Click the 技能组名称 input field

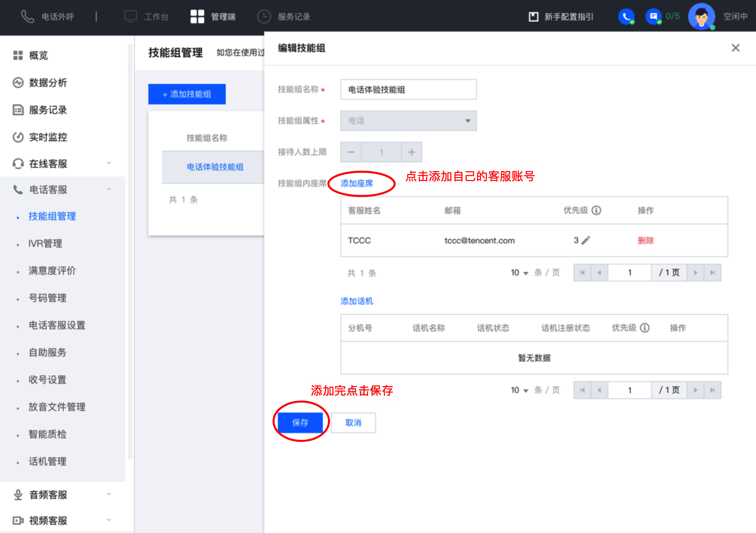click(408, 90)
